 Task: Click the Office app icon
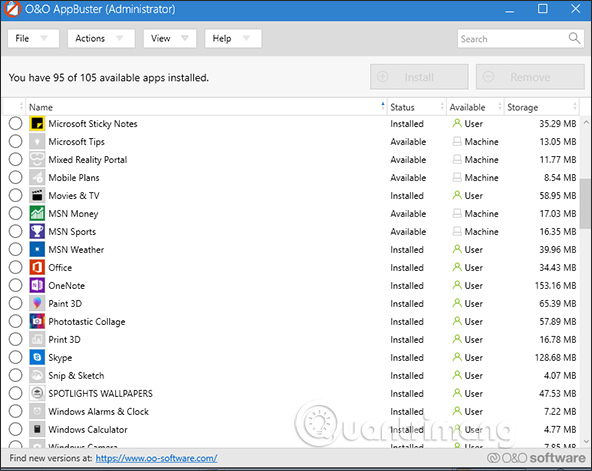[37, 268]
